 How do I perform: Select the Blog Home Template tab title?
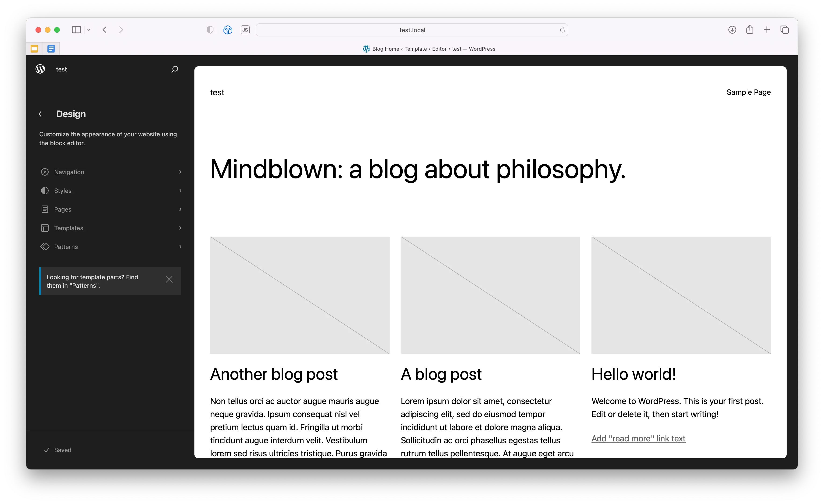tap(429, 49)
